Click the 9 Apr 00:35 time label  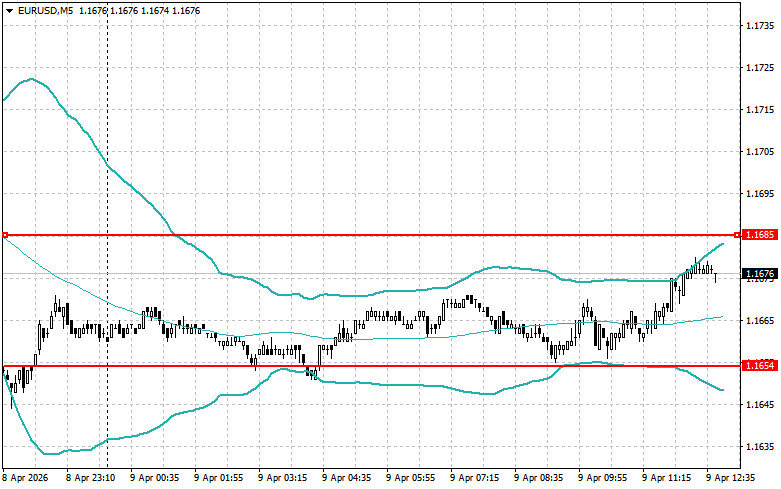[154, 478]
